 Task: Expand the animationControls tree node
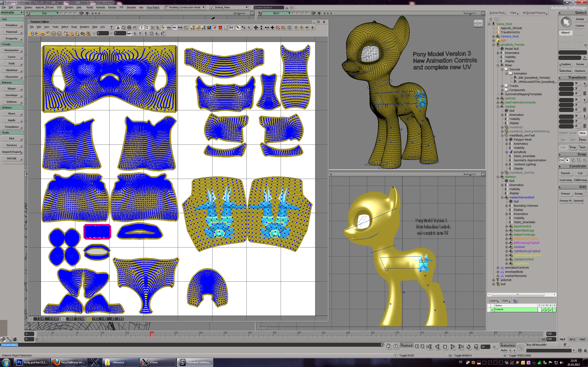(x=498, y=268)
